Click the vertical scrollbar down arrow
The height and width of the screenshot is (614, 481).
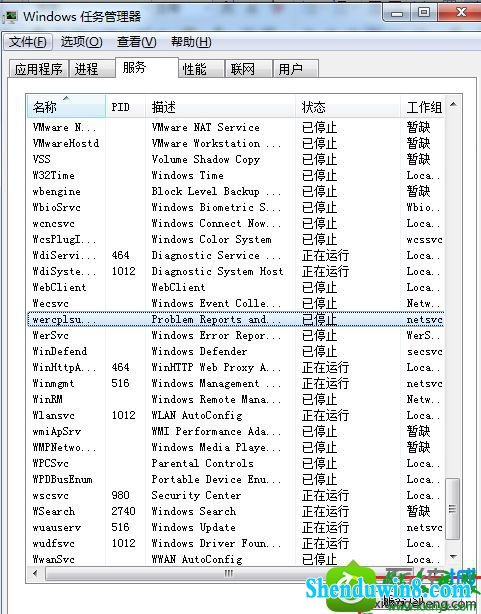(453, 556)
